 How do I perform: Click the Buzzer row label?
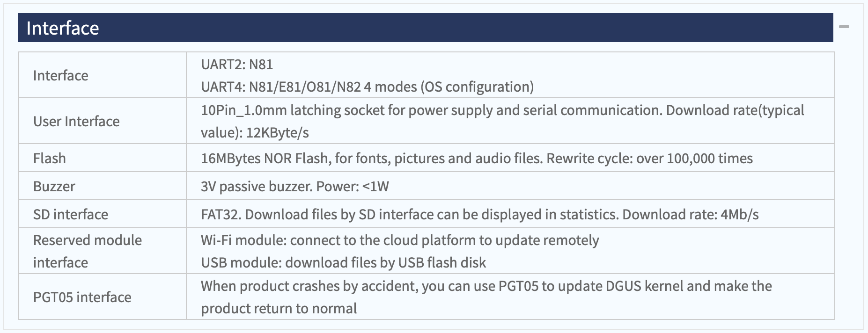pyautogui.click(x=54, y=186)
